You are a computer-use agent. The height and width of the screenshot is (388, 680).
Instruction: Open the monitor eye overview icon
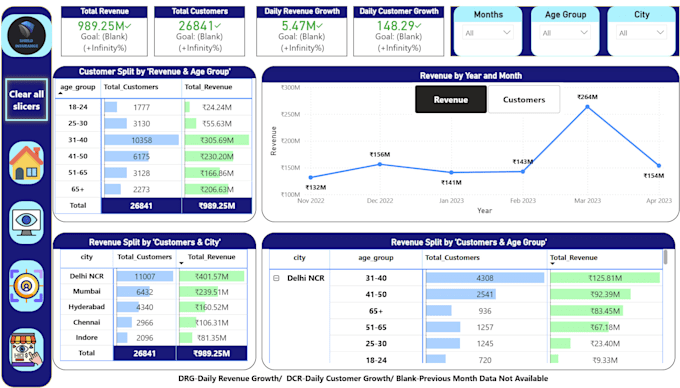tap(26, 222)
